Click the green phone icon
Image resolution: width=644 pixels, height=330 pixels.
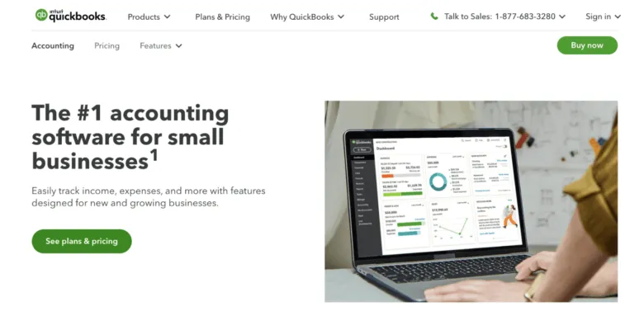[434, 16]
